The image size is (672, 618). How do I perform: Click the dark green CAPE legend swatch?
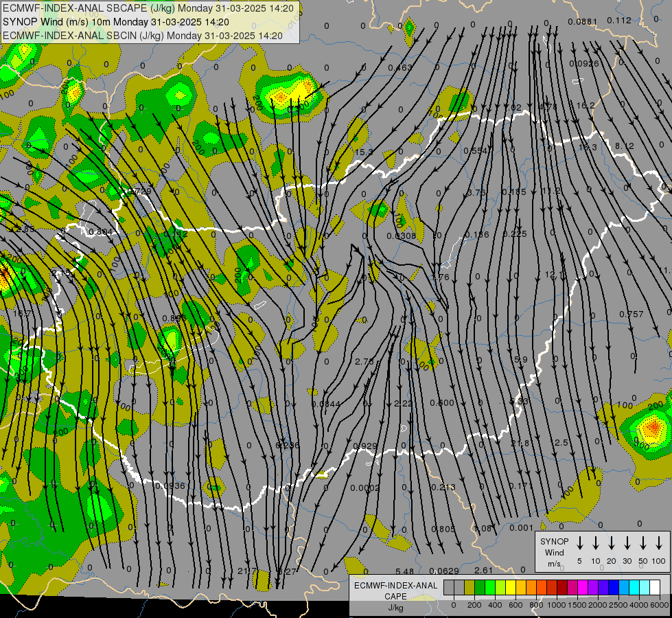pyautogui.click(x=480, y=588)
